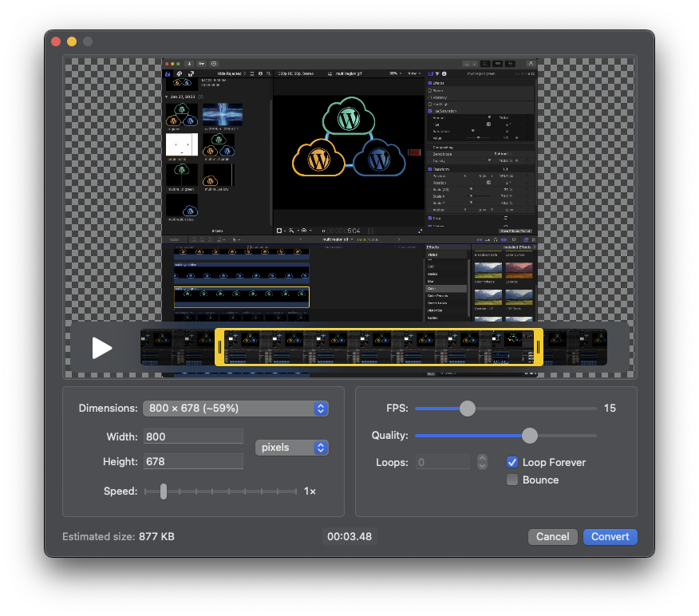The height and width of the screenshot is (616, 699).
Task: Click the unselected filmstrip left of trim
Action: click(x=177, y=347)
